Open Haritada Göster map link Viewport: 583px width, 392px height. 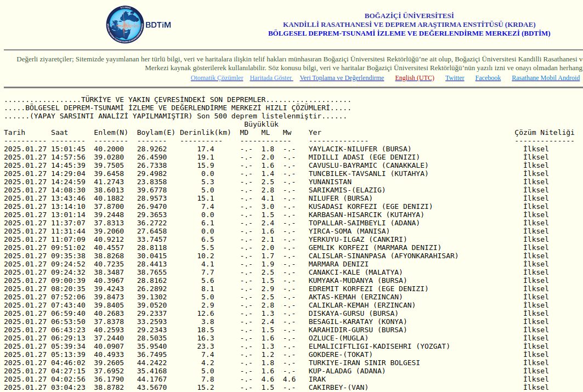[271, 78]
